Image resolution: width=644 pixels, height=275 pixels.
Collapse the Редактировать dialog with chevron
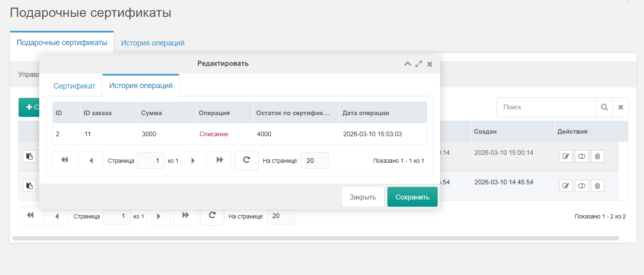point(407,64)
